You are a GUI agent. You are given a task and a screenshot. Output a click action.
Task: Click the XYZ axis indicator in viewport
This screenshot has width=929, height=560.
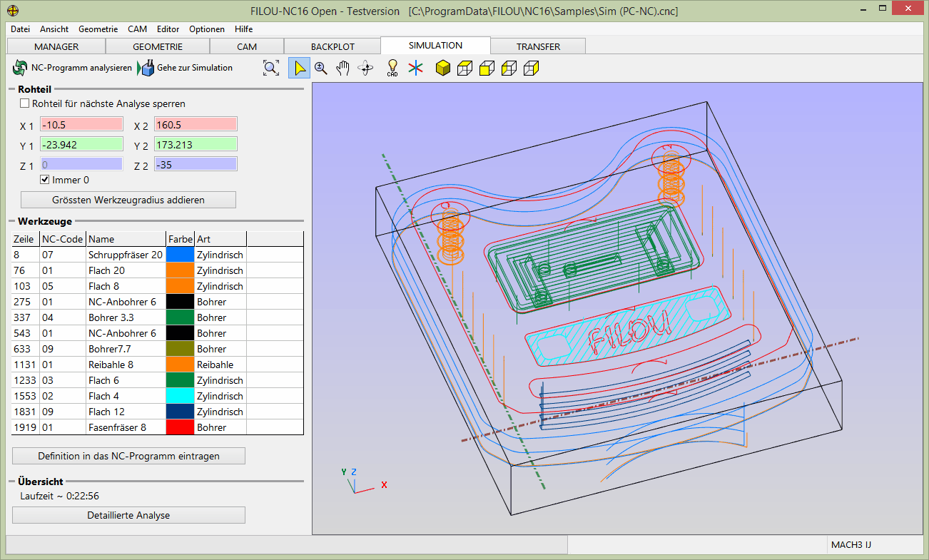click(362, 482)
